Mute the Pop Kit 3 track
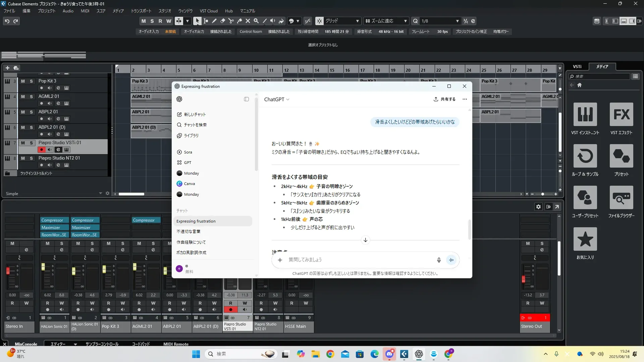 click(23, 81)
